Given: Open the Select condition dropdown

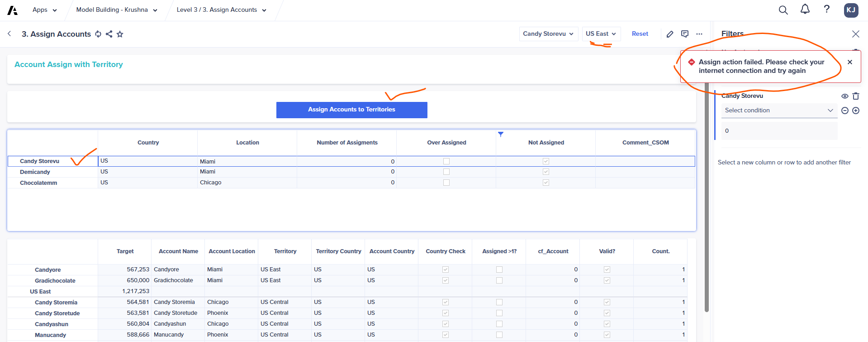Looking at the screenshot, I should coord(779,111).
